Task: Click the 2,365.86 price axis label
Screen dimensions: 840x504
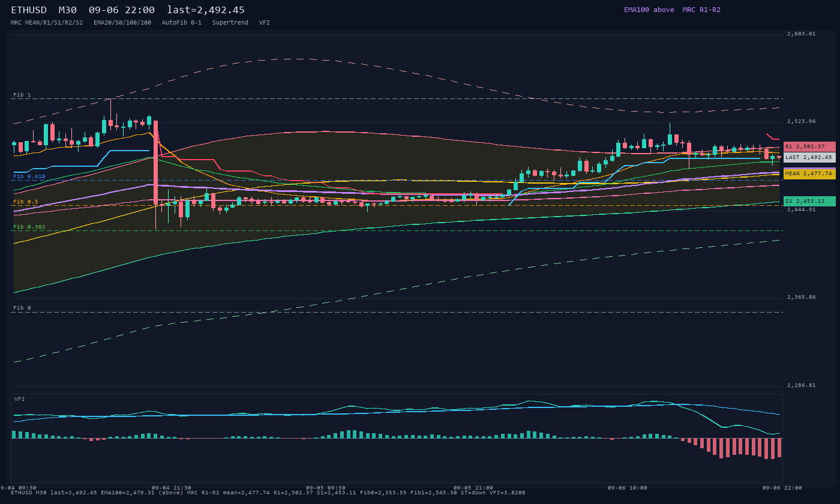Action: point(802,297)
